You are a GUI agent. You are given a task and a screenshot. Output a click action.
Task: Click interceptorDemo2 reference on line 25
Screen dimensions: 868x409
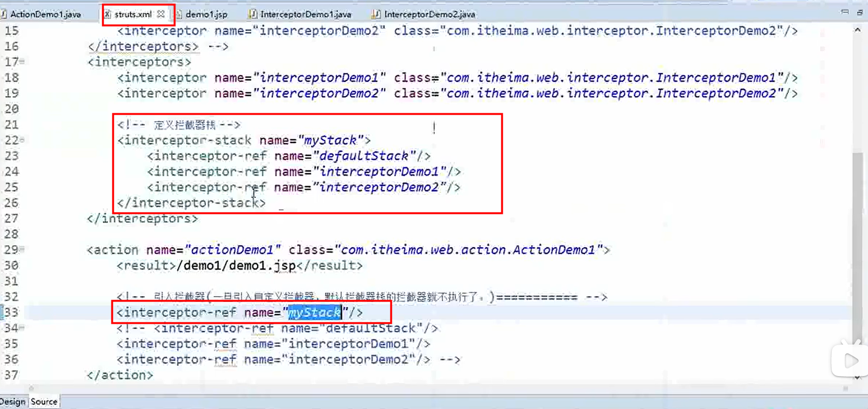pos(379,187)
